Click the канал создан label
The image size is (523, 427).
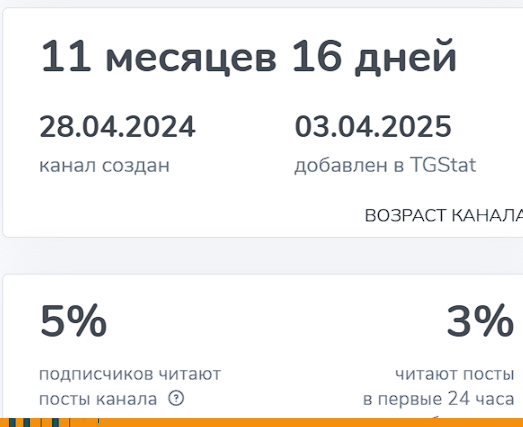(104, 165)
